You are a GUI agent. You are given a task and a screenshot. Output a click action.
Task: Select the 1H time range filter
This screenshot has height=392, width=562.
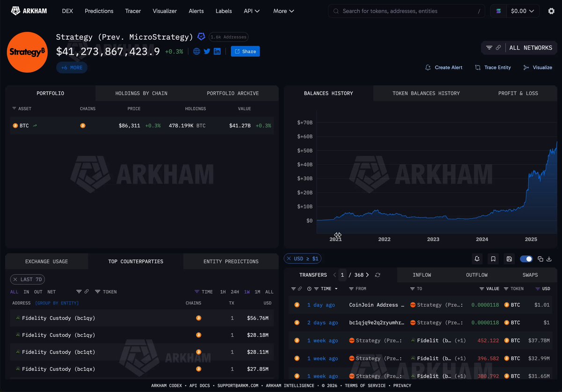(x=223, y=292)
